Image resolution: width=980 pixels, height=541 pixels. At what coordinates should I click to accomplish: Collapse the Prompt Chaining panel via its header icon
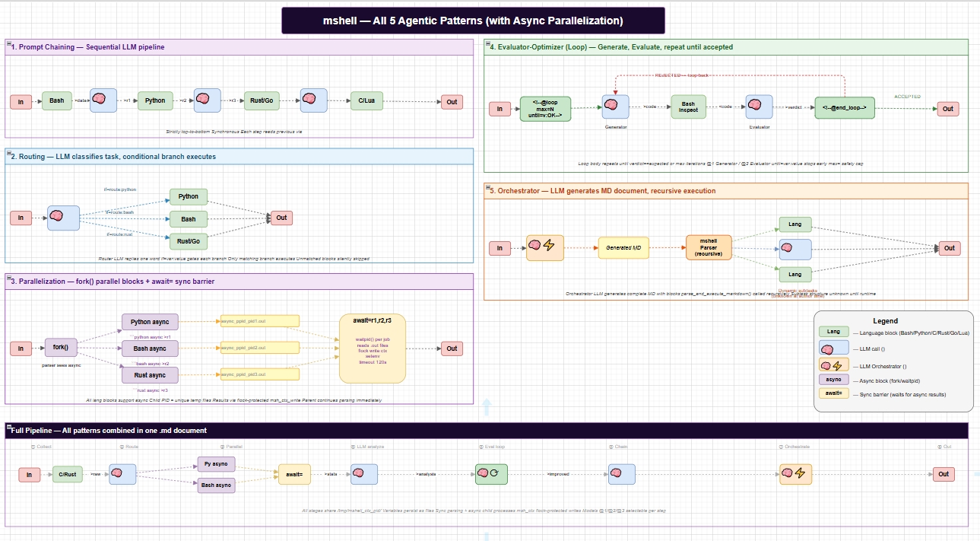[10, 43]
